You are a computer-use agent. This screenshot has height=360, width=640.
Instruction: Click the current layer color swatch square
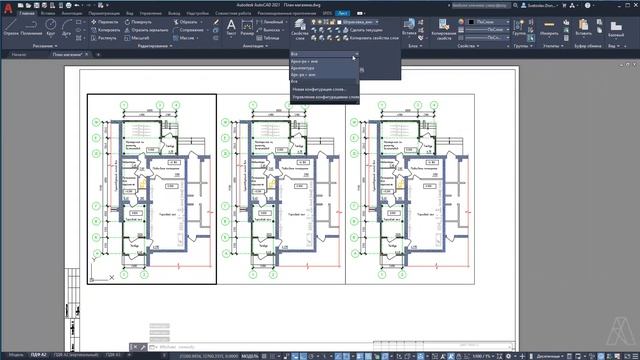click(x=339, y=22)
